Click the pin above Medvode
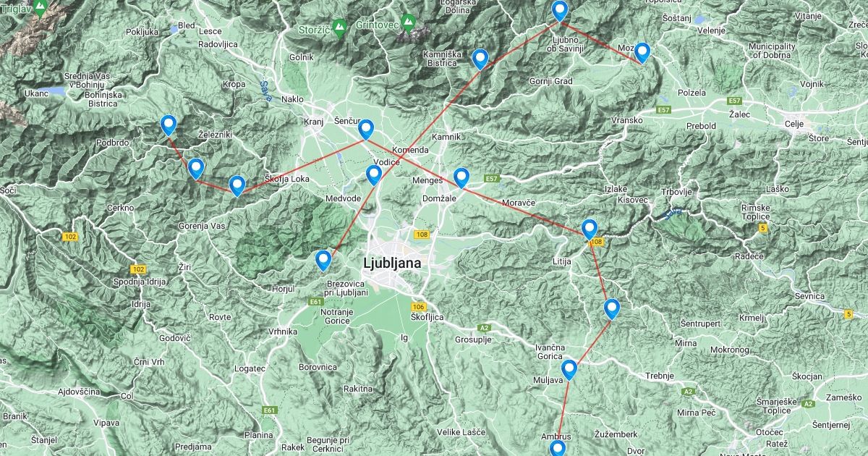Viewport: 868px width, 456px height. (374, 175)
